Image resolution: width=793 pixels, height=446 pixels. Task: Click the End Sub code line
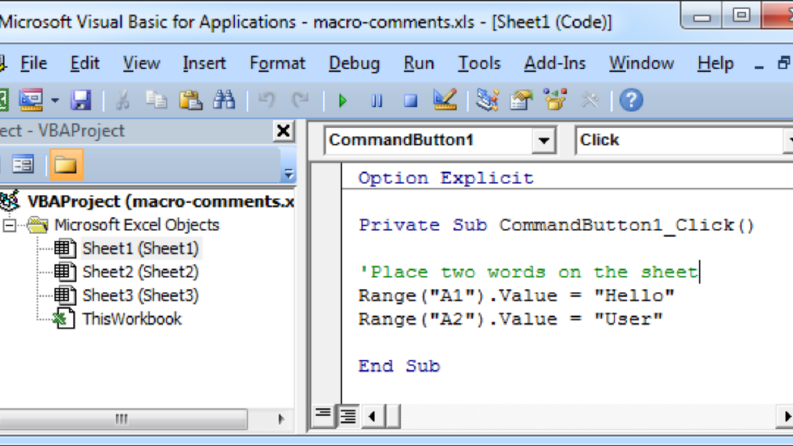[x=399, y=366]
